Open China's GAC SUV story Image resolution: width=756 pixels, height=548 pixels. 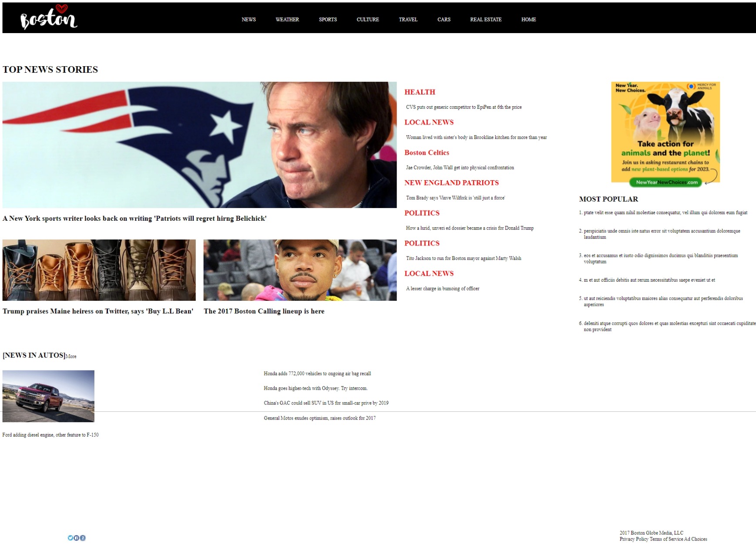click(326, 403)
